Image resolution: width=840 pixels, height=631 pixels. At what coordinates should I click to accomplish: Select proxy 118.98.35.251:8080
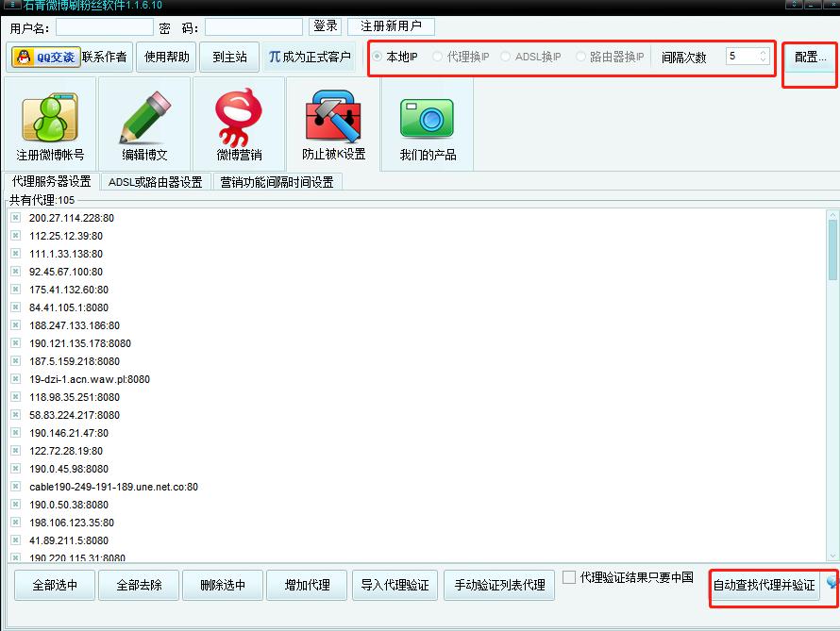coord(75,397)
